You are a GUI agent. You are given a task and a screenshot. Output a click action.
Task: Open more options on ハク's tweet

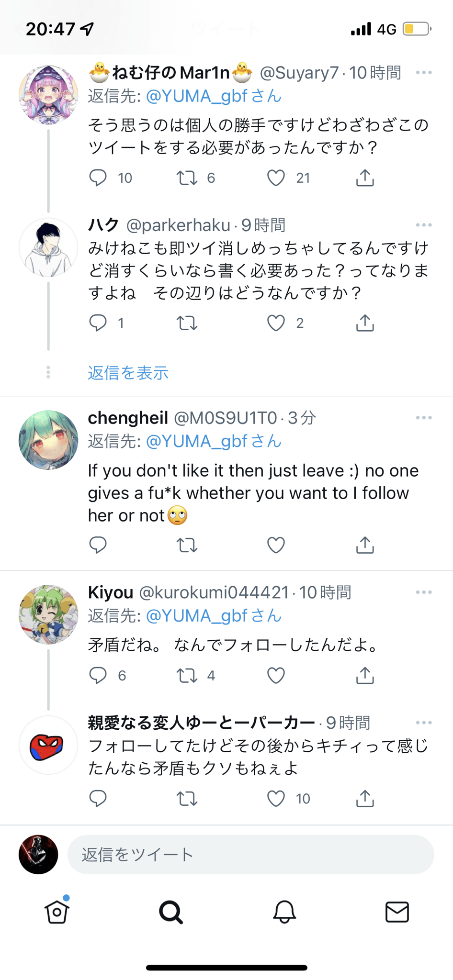[424, 225]
